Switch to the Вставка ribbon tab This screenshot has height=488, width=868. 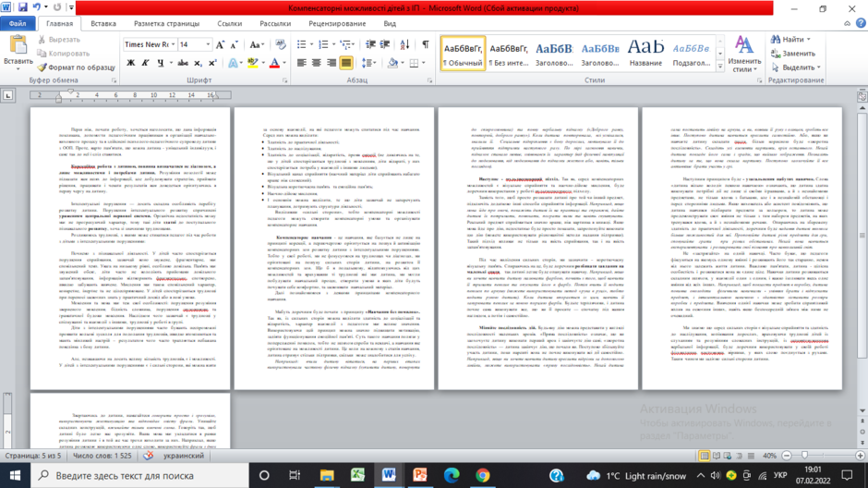[103, 24]
